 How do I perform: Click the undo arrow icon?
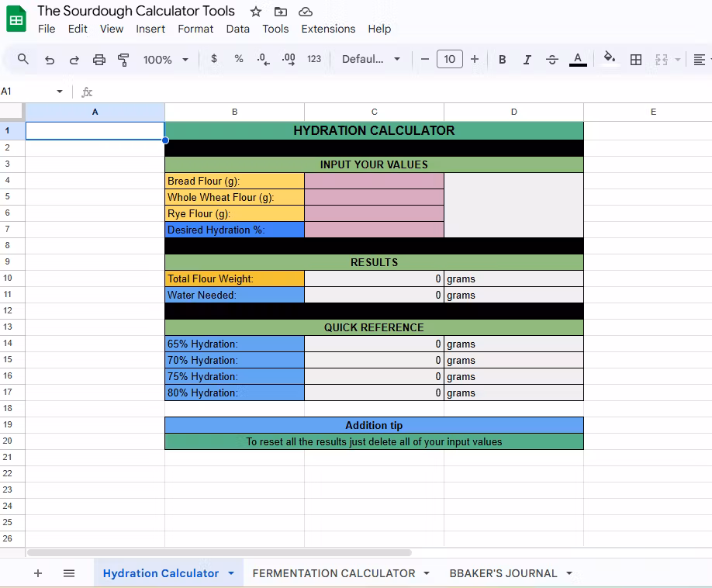pyautogui.click(x=50, y=59)
